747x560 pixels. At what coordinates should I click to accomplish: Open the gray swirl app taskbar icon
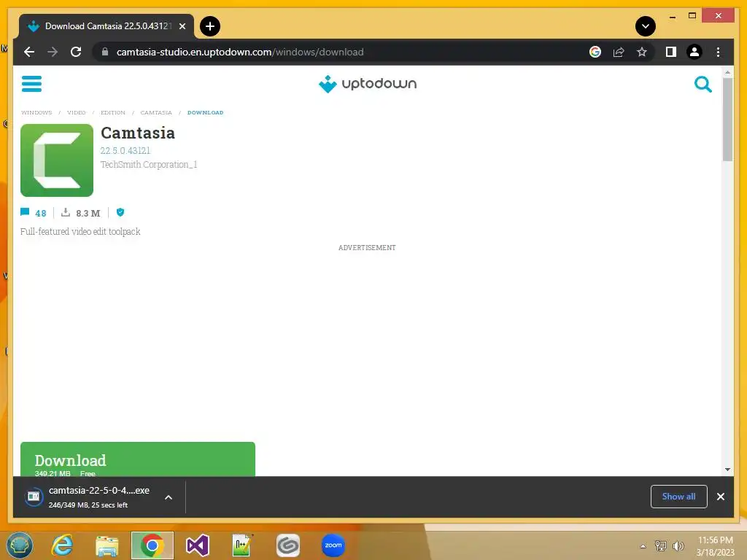(x=287, y=545)
